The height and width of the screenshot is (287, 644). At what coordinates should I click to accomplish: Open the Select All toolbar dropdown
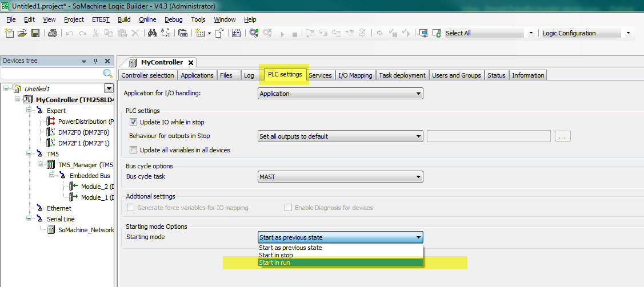click(531, 33)
